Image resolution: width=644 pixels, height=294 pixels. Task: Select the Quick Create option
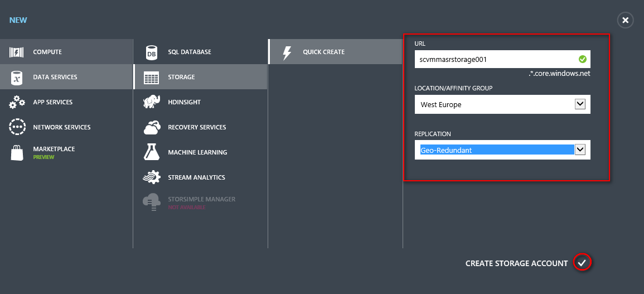pyautogui.click(x=335, y=52)
